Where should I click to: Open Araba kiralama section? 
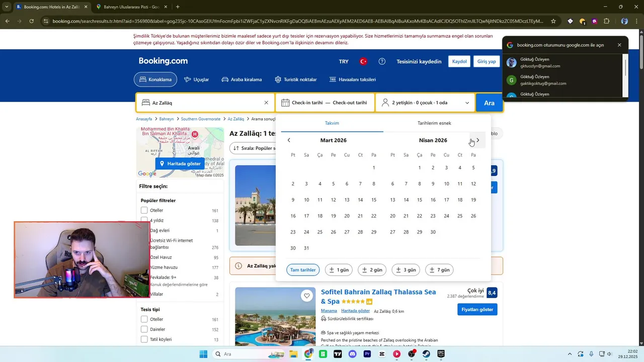click(242, 79)
